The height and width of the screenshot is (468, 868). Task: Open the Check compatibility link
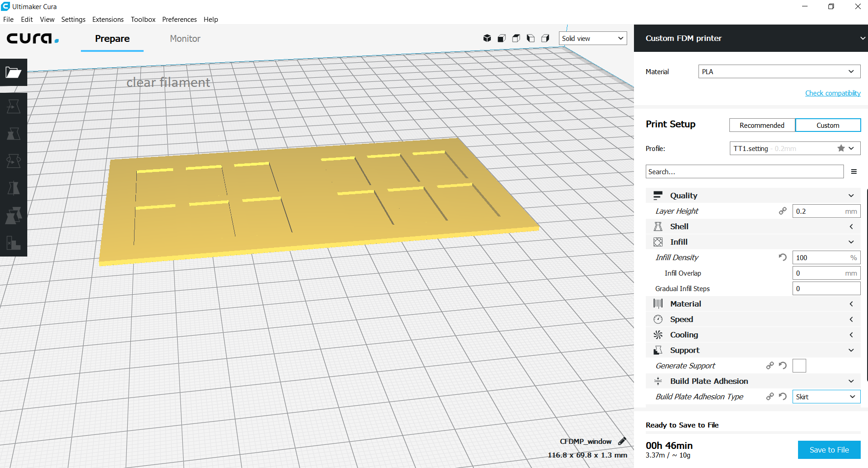(x=833, y=93)
